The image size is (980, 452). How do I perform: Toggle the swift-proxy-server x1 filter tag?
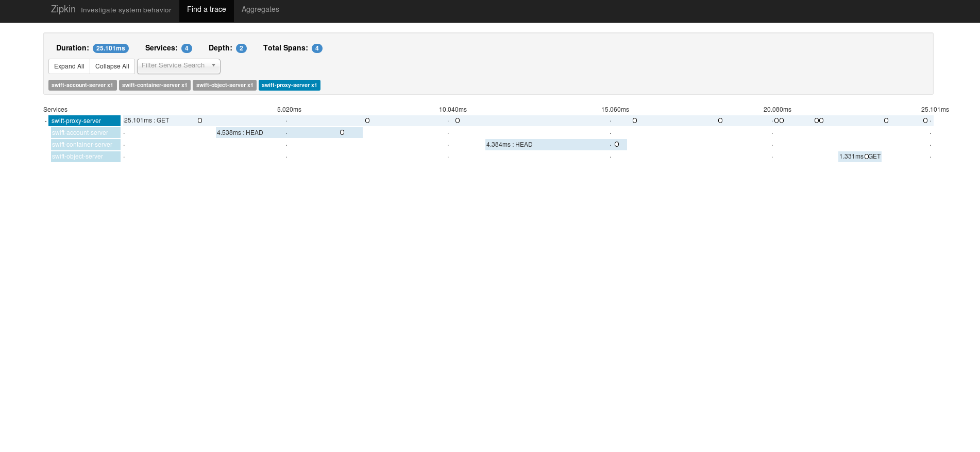click(x=289, y=85)
